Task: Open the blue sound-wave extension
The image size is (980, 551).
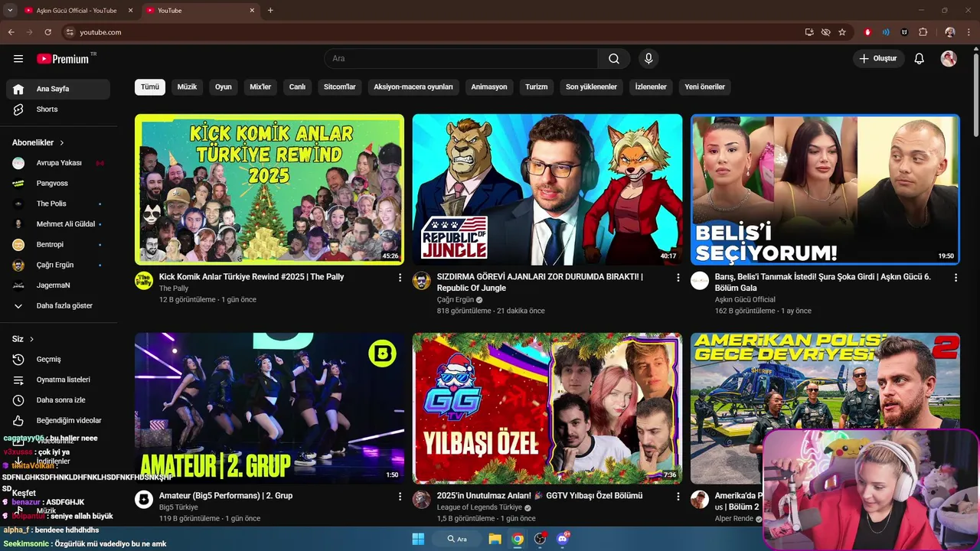Action: pyautogui.click(x=886, y=32)
